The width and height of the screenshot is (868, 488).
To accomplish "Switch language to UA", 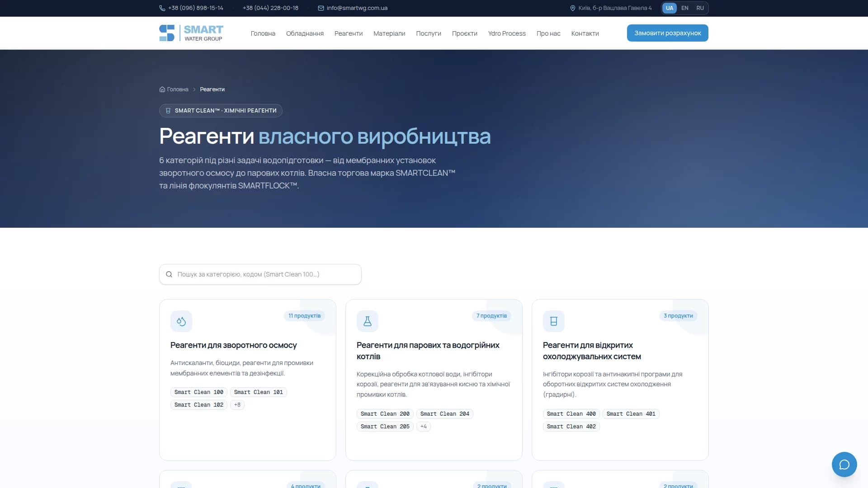I will [670, 8].
